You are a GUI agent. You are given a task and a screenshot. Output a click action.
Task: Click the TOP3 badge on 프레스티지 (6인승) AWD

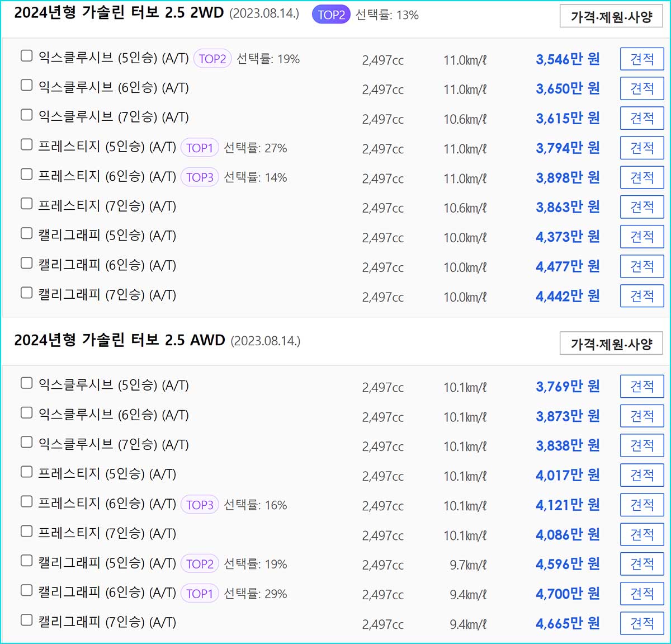tap(199, 504)
